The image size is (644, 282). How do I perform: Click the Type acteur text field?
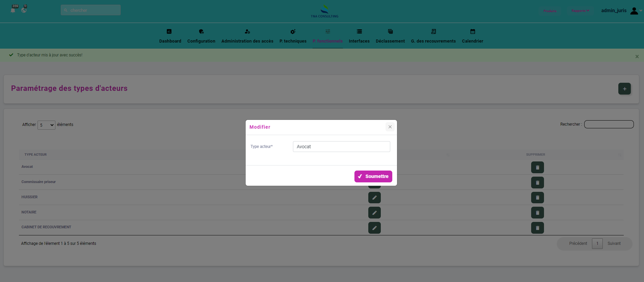click(x=341, y=147)
